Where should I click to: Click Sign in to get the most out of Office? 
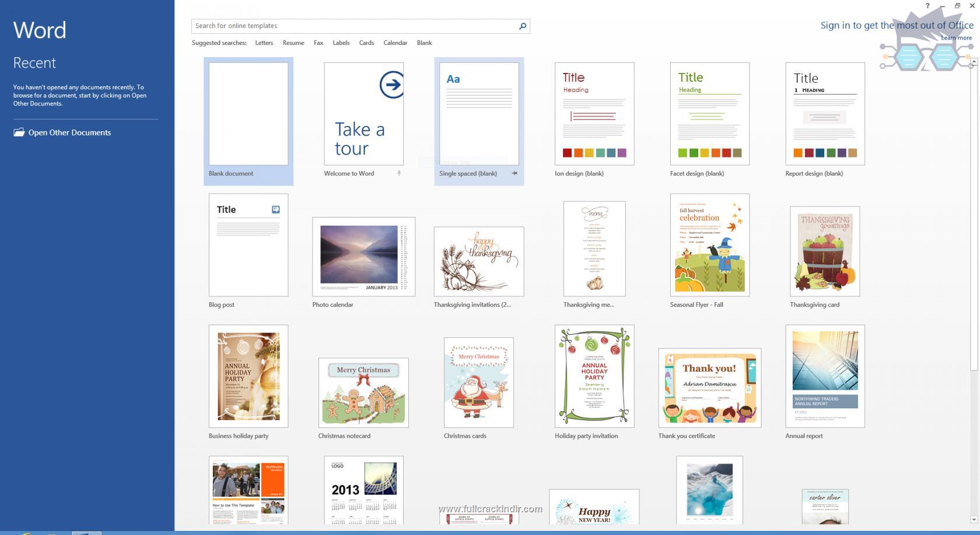point(897,25)
